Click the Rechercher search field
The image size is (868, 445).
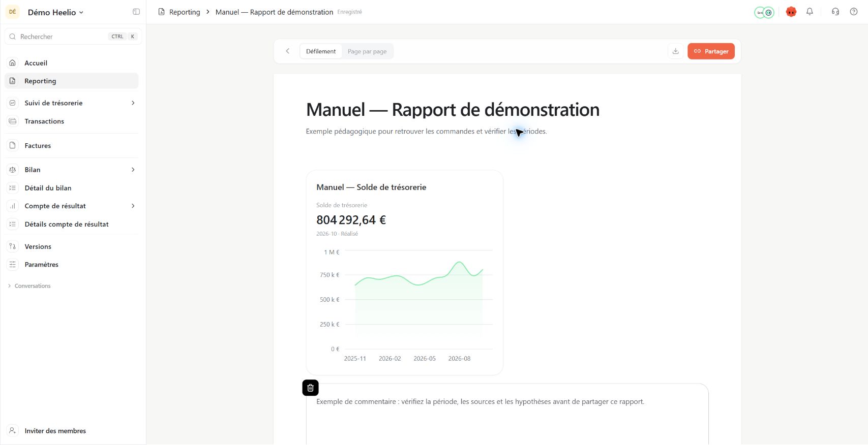click(x=73, y=37)
